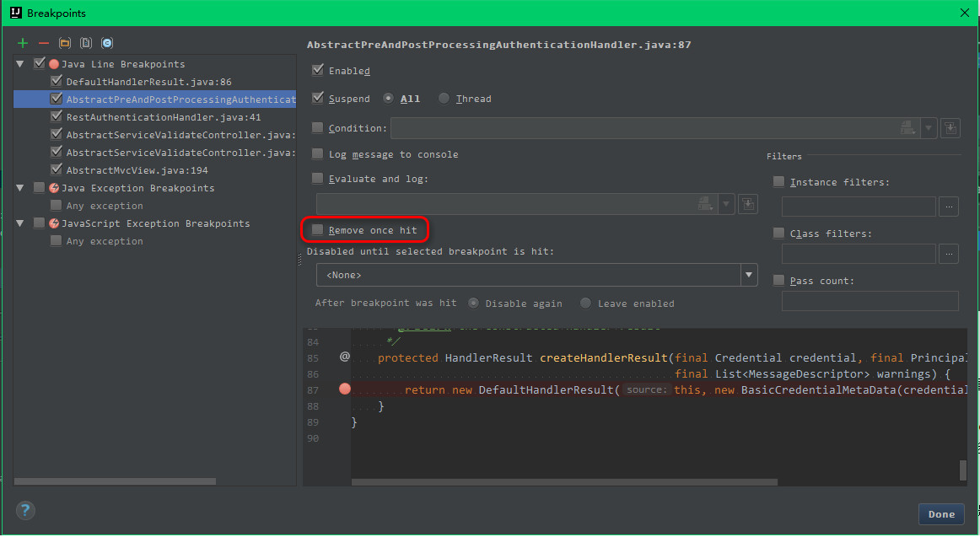Click the Pass count input field

(870, 301)
